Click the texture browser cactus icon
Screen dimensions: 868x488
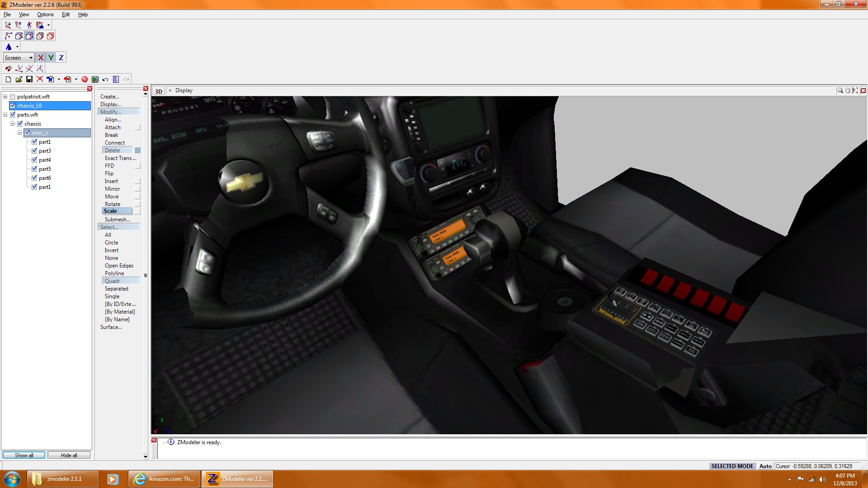pos(95,79)
